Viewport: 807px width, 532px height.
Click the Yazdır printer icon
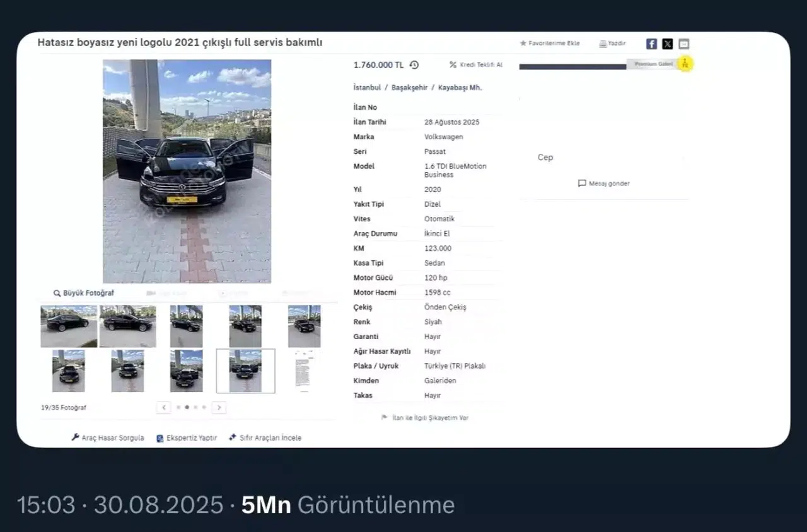point(603,43)
